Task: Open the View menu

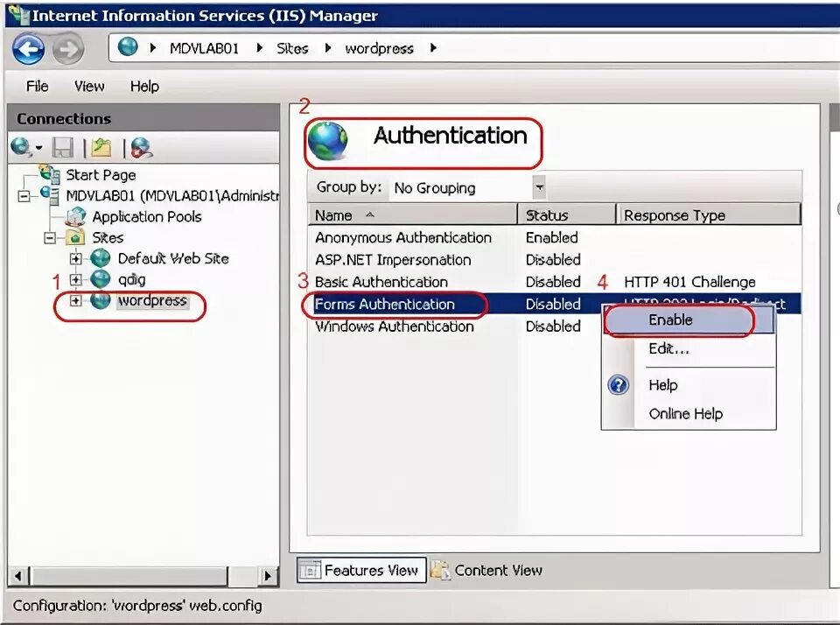Action: pyautogui.click(x=89, y=86)
